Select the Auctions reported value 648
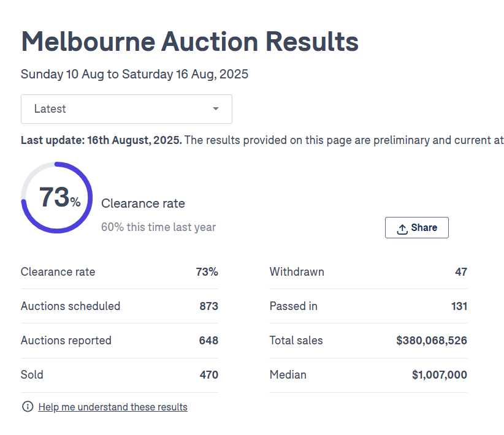Viewport: 504px width, 435px height. tap(208, 341)
